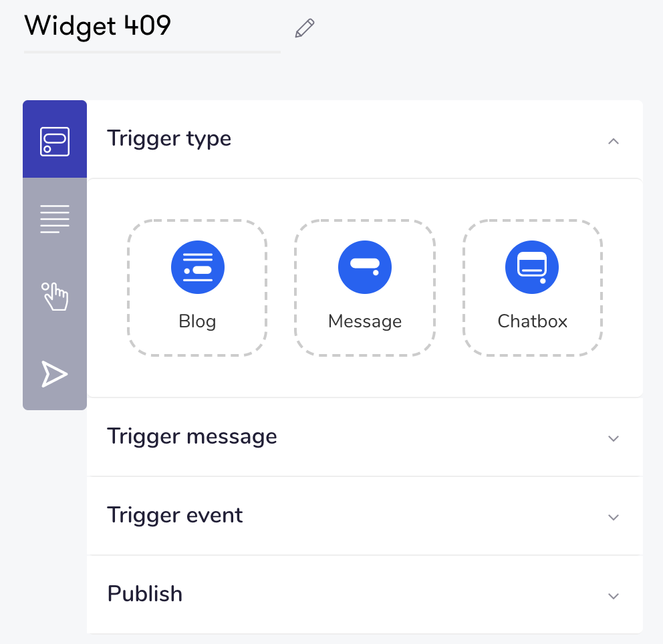Choose the Blog trigger type card
663x644 pixels.
click(197, 288)
